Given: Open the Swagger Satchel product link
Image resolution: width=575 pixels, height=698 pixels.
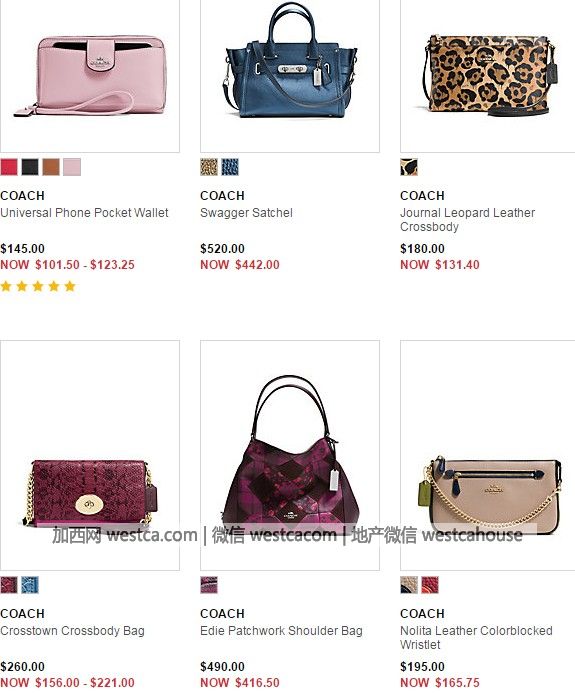Looking at the screenshot, I should tap(247, 213).
